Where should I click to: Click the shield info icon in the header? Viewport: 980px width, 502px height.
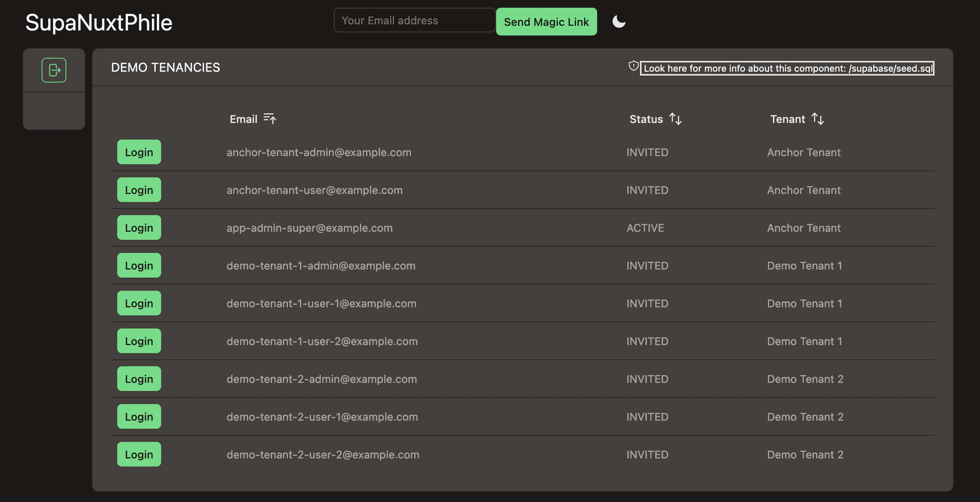633,66
